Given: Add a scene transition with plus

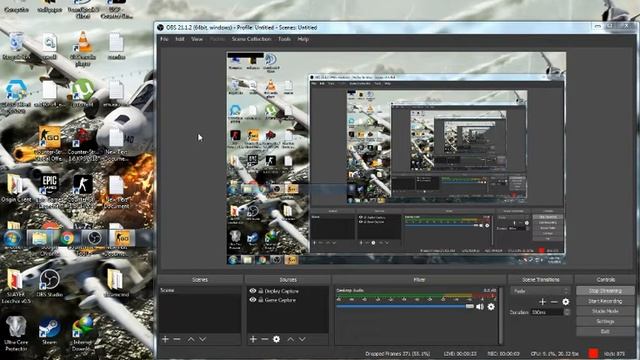Looking at the screenshot, I should click(x=542, y=302).
